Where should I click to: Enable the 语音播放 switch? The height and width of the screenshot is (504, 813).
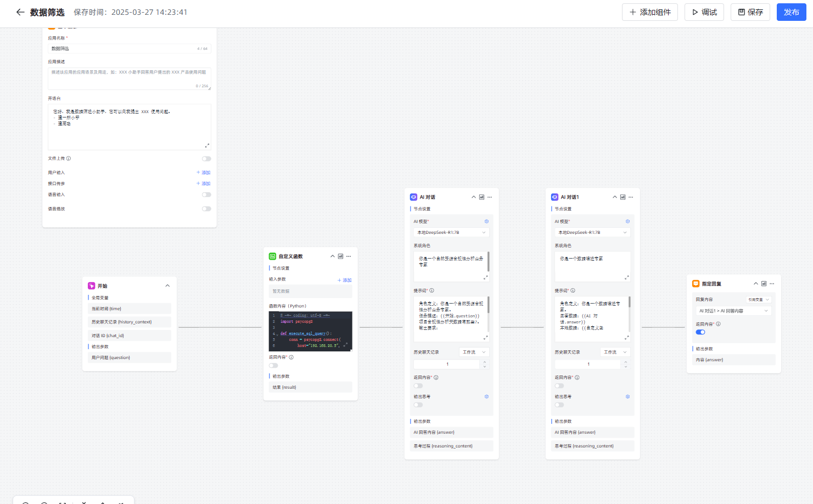[x=206, y=209]
